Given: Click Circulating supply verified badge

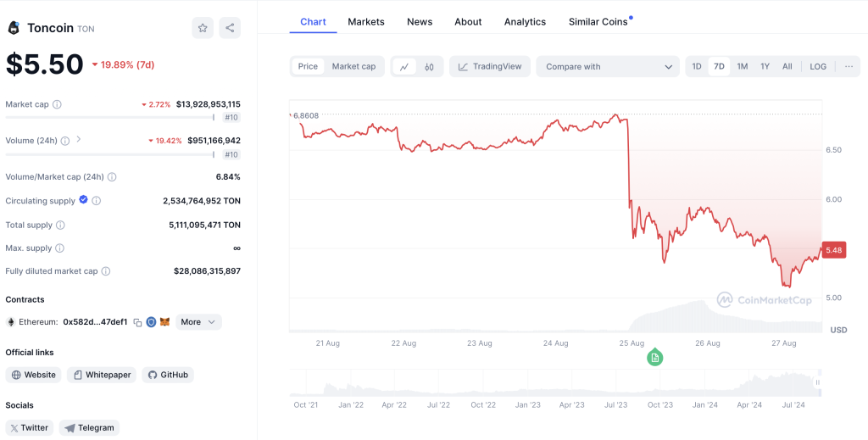Looking at the screenshot, I should 84,200.
